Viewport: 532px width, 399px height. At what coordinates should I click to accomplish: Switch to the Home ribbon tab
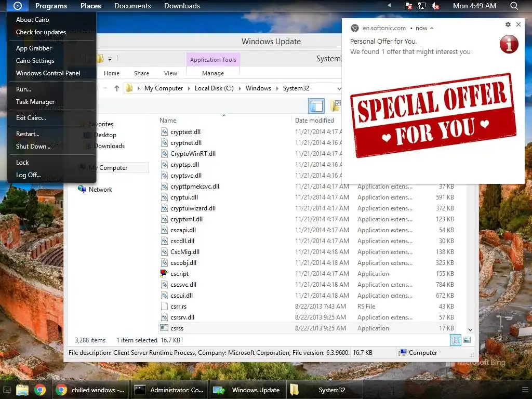(x=112, y=73)
